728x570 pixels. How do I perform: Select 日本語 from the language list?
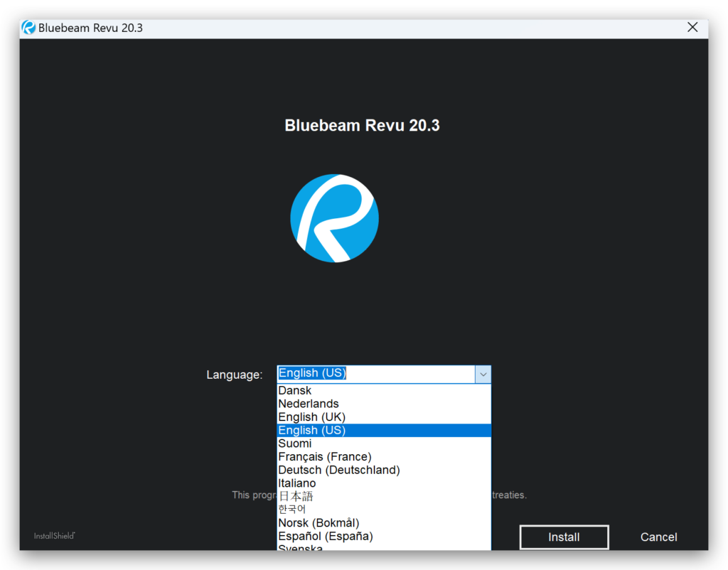(384, 496)
